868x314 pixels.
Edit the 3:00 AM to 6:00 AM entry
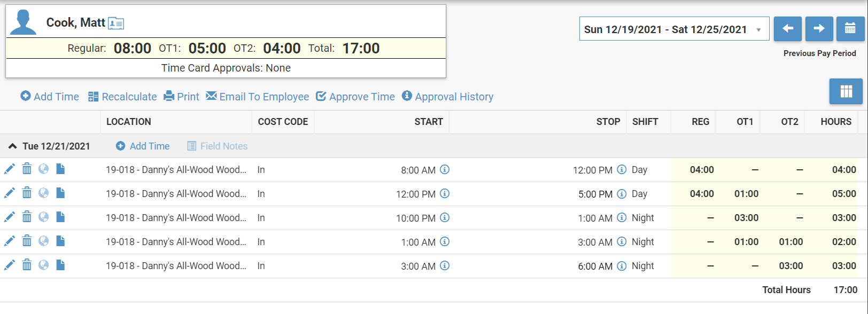pyautogui.click(x=10, y=265)
